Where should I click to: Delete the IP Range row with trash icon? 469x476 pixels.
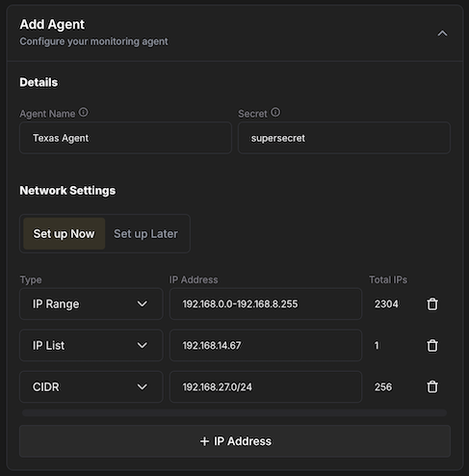pos(432,304)
